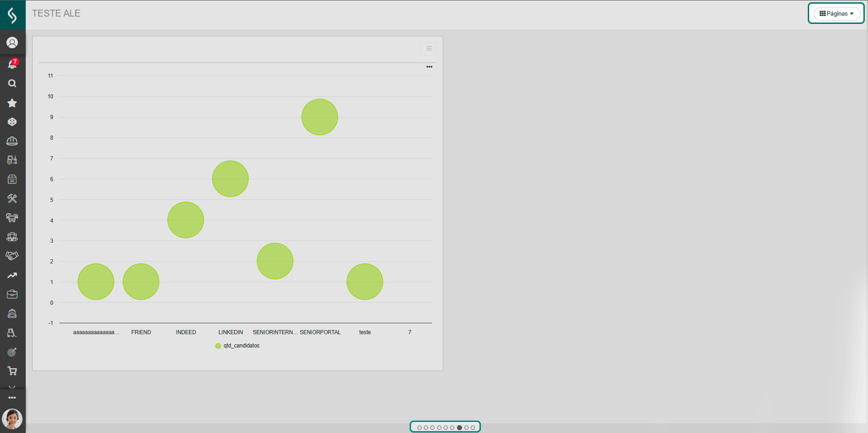Click the TESTE ALE page title
868x433 pixels.
pos(56,13)
